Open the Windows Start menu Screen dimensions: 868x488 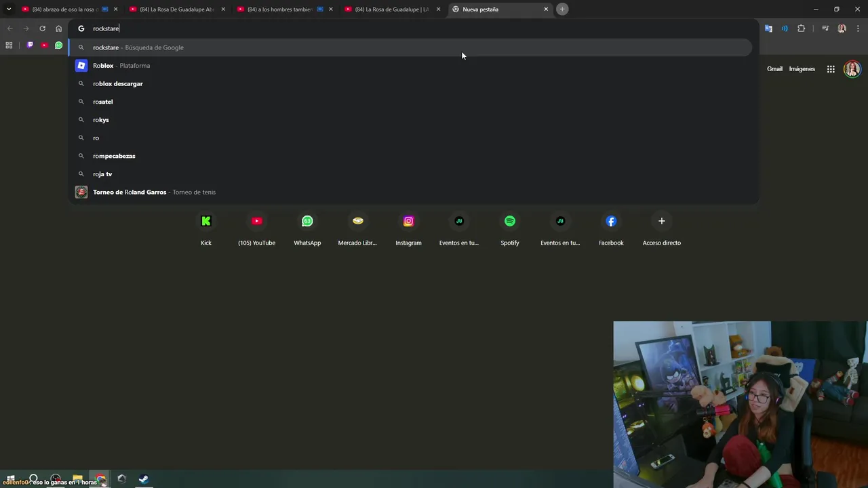click(11, 479)
